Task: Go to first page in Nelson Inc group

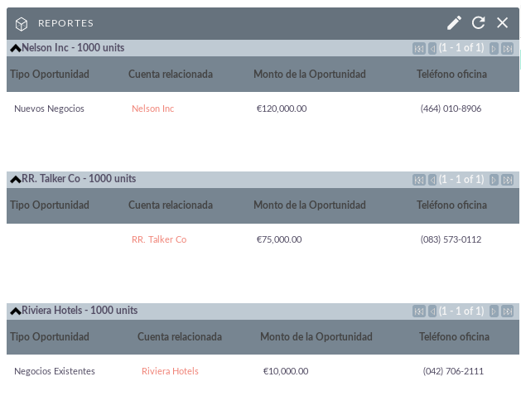Action: 418,49
